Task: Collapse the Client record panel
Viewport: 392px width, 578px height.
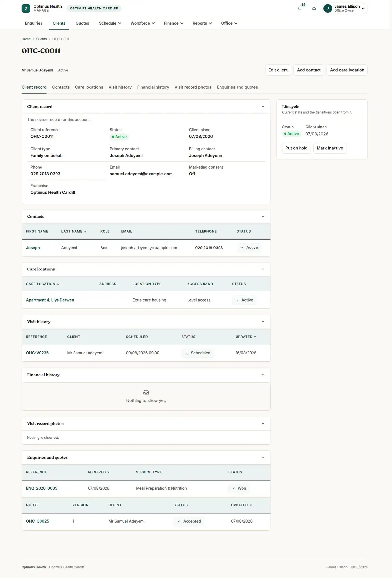Action: [x=263, y=107]
